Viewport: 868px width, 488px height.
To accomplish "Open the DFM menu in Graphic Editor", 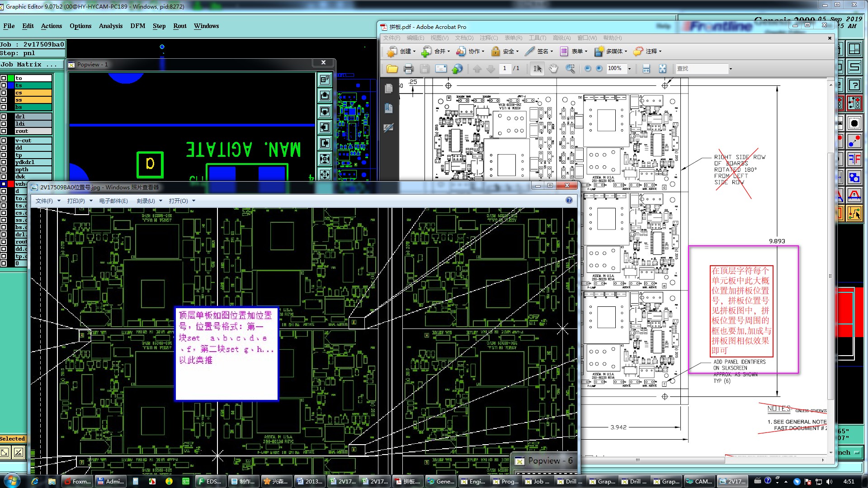I will point(138,26).
